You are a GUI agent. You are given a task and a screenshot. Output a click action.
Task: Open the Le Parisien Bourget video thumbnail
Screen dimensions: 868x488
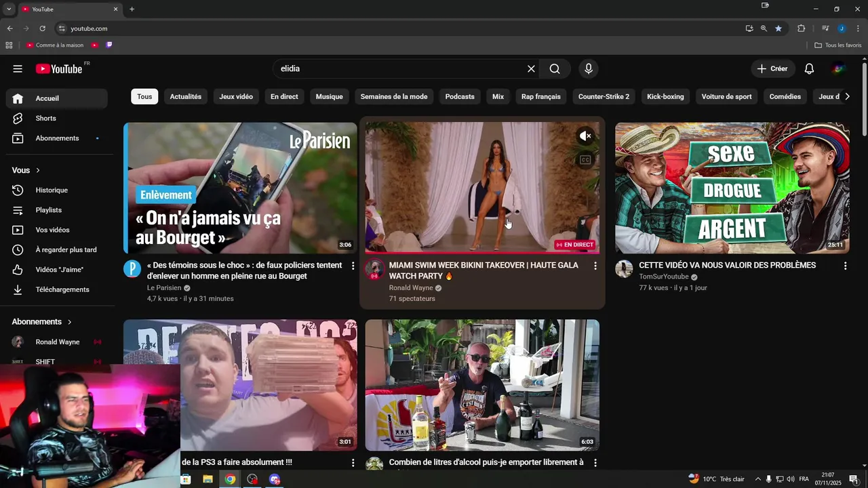coord(240,188)
